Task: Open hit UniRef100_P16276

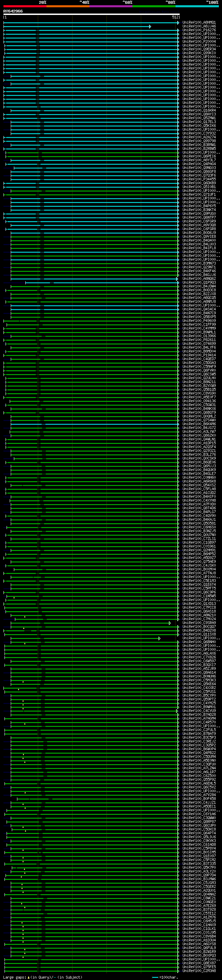Action: tap(199, 30)
